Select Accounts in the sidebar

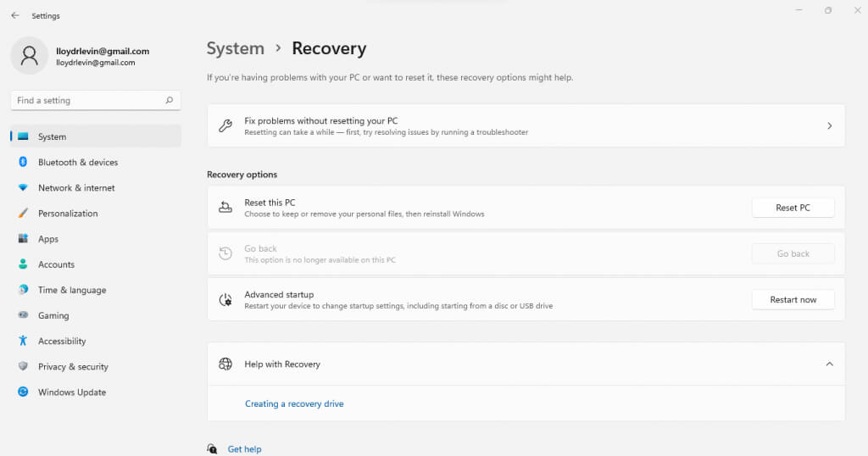tap(95, 264)
